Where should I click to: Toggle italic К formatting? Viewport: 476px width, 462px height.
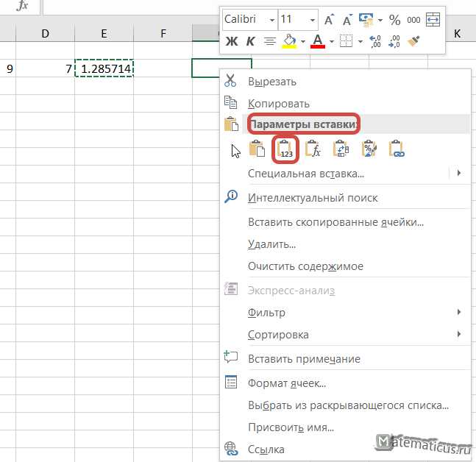click(250, 41)
